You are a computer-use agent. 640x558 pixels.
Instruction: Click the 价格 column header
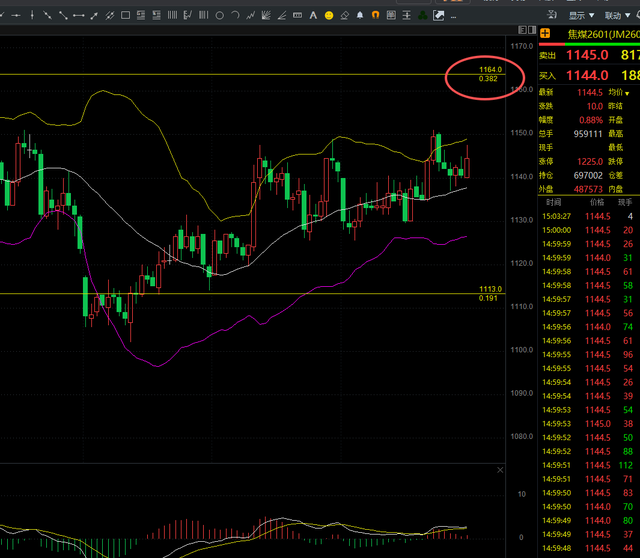coord(597,202)
